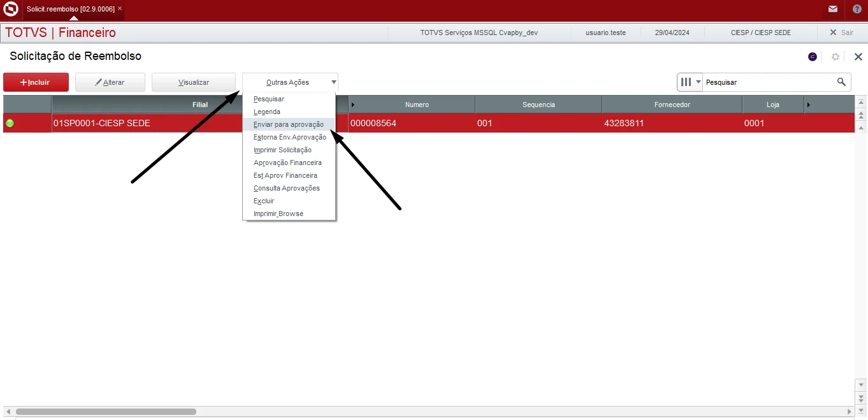Click the settings gear icon
This screenshot has width=868, height=420.
tap(835, 57)
